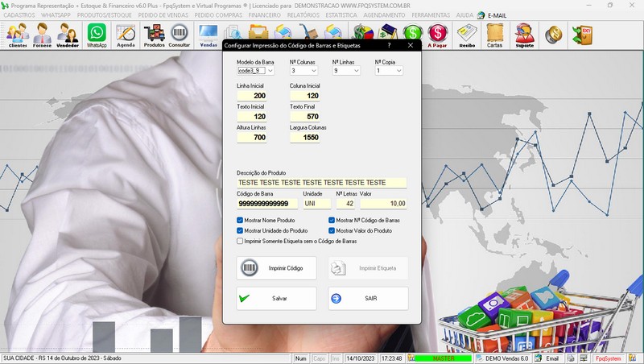The width and height of the screenshot is (644, 364).
Task: Click the hand truck boxes toolbar icon
Action: click(308, 32)
